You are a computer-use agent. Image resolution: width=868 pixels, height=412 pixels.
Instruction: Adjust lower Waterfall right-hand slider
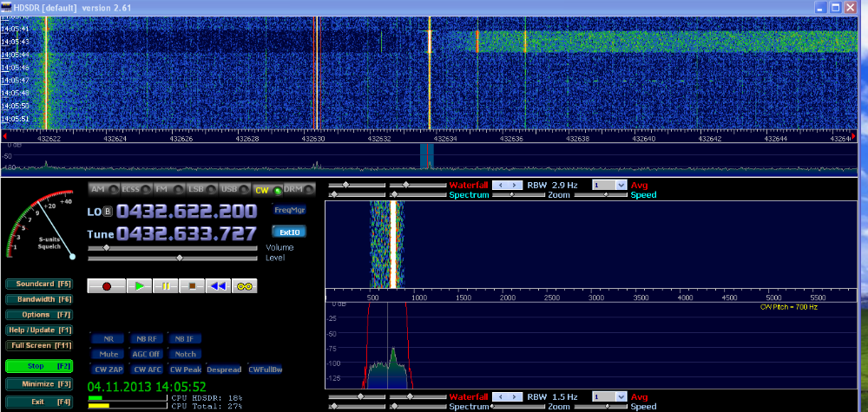418,397
